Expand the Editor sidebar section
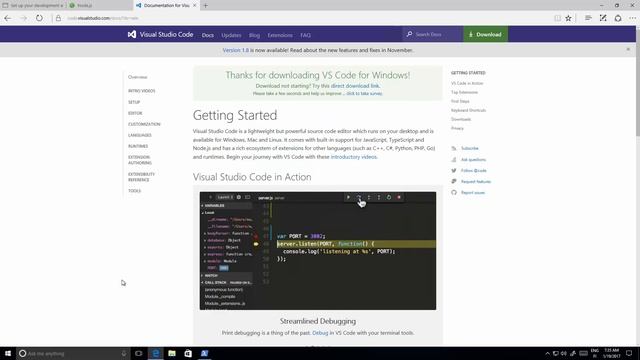The image size is (640, 360). coord(135,113)
